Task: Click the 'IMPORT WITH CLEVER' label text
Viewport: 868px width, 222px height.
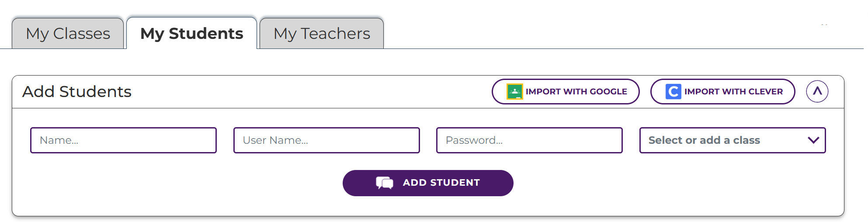Action: pyautogui.click(x=733, y=92)
